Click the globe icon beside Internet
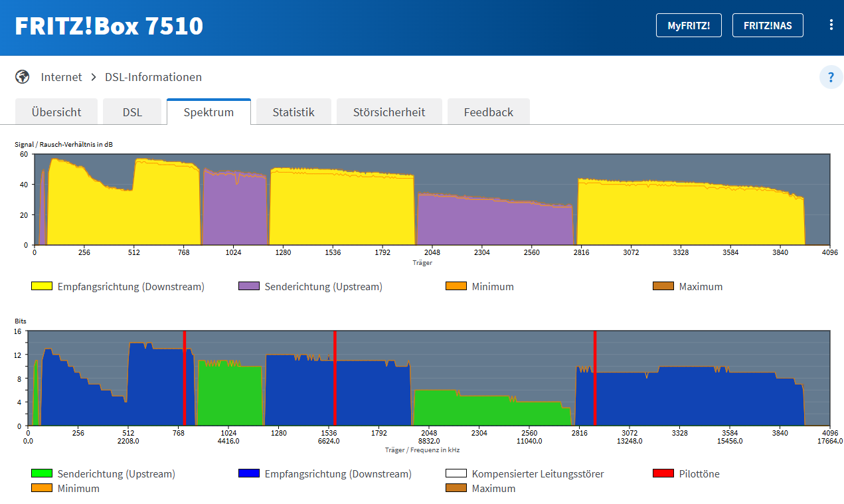The image size is (844, 504). [x=23, y=77]
